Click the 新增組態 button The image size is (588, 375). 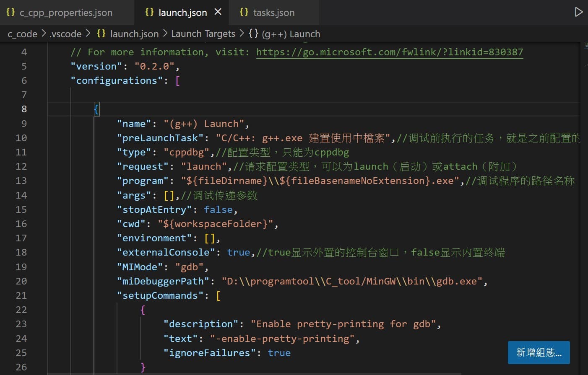(539, 352)
